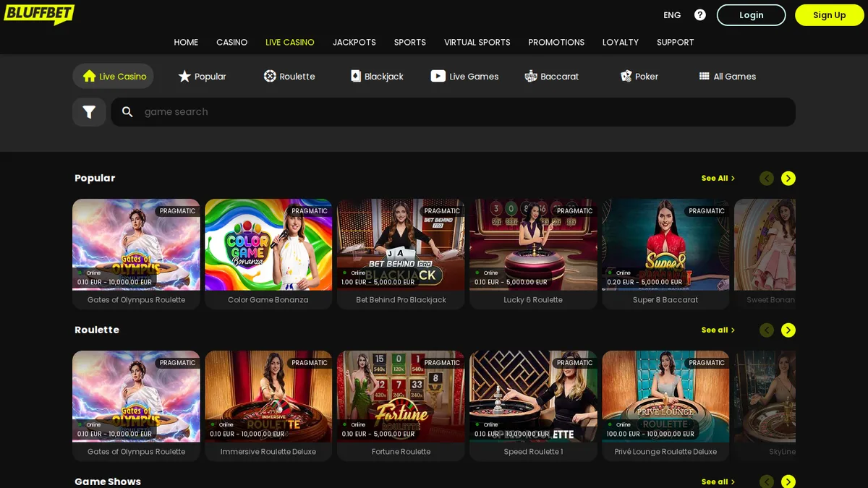Open PROMOTIONS in the main menu
This screenshot has height=488, width=868.
click(556, 42)
